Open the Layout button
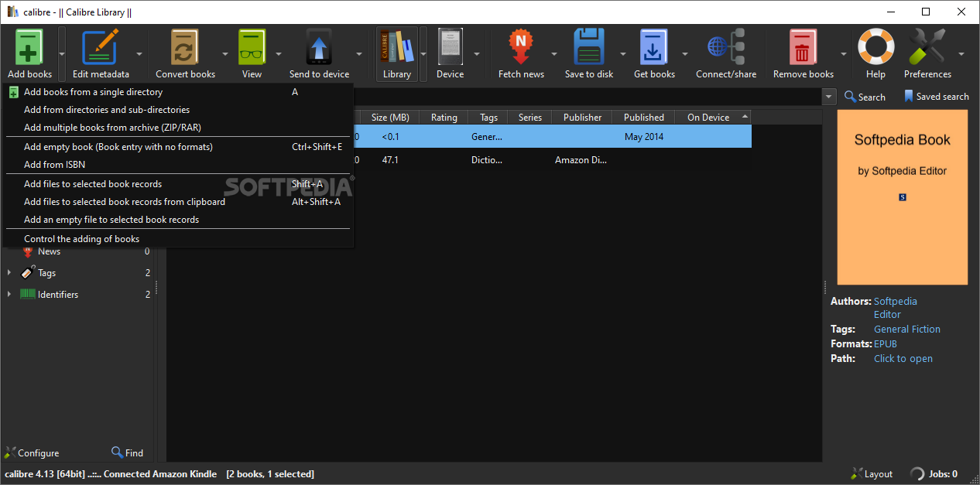 point(872,474)
